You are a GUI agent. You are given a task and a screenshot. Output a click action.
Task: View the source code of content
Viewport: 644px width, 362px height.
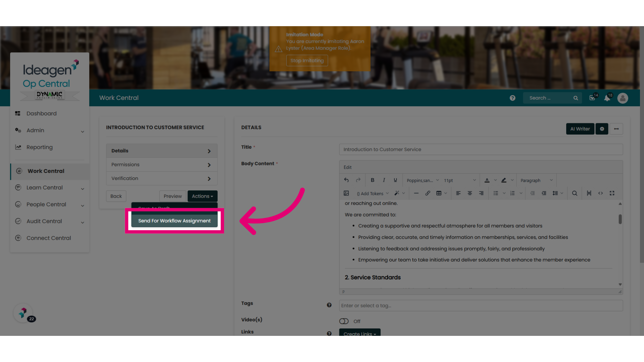tap(600, 193)
